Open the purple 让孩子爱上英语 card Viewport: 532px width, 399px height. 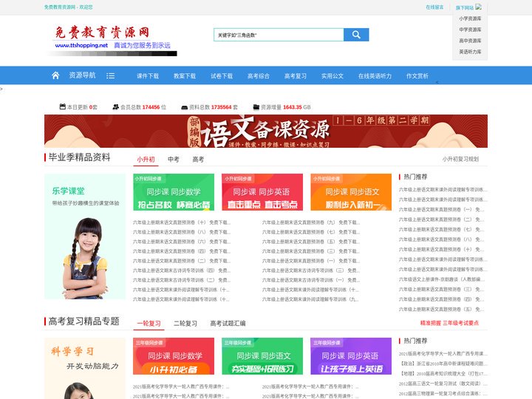coord(351,356)
